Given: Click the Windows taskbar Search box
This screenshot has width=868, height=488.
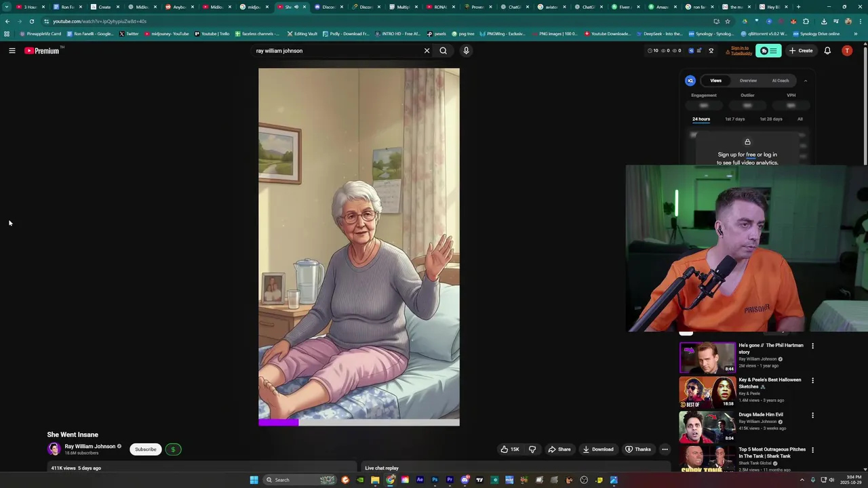Looking at the screenshot, I should 298,480.
